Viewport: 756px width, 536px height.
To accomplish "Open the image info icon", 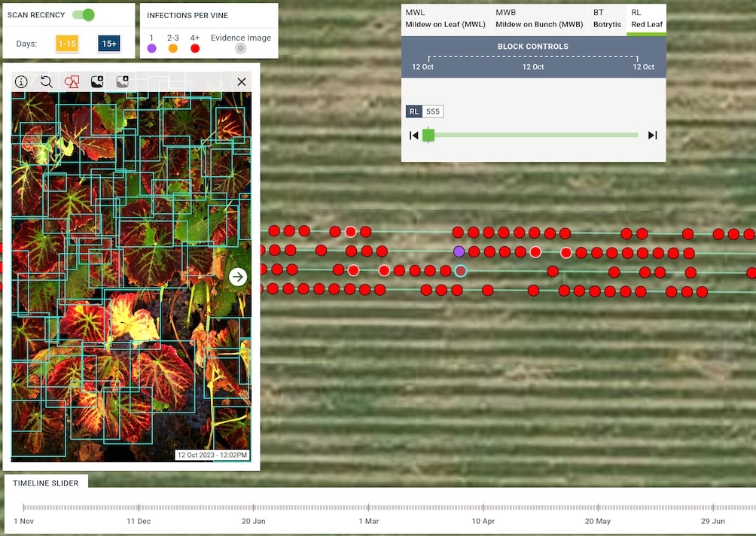I will [21, 81].
